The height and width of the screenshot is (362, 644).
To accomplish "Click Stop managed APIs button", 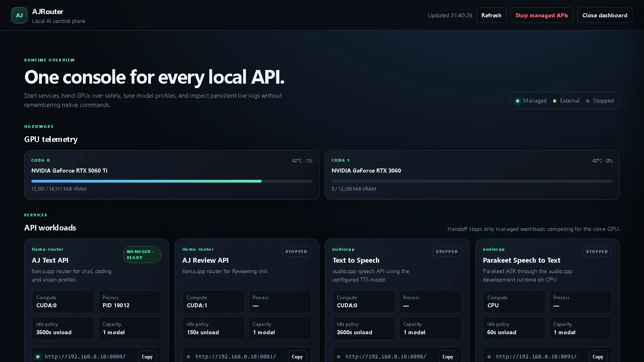I will pyautogui.click(x=542, y=15).
